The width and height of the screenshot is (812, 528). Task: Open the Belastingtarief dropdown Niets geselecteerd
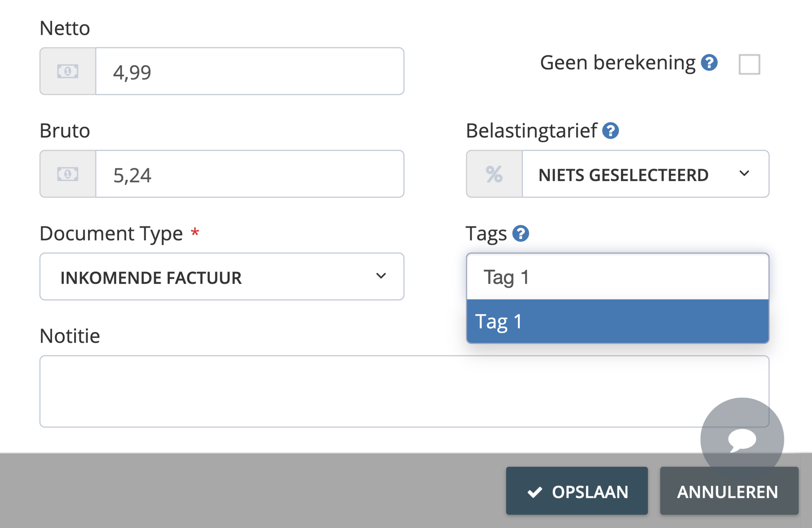pos(645,174)
